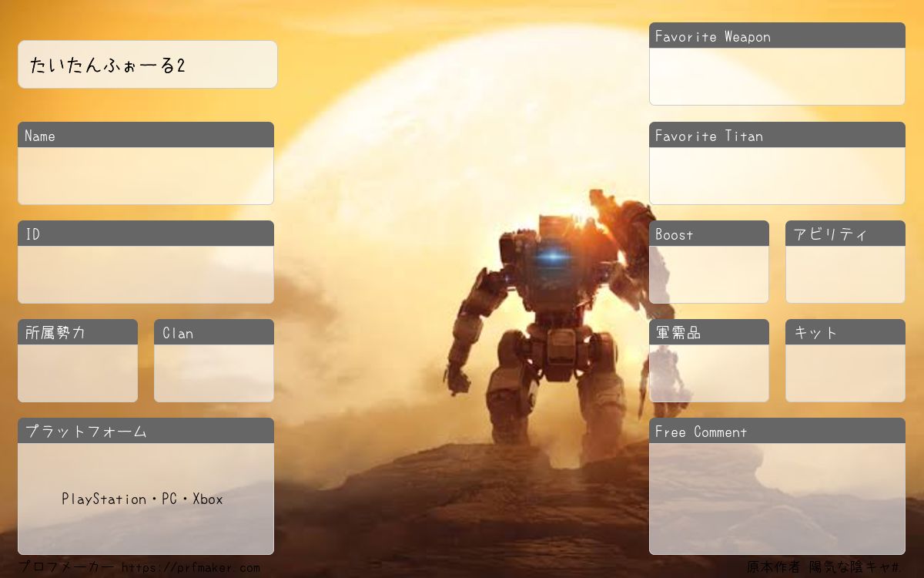Click the Free Comment text area
The image size is (924, 578).
pyautogui.click(x=777, y=499)
